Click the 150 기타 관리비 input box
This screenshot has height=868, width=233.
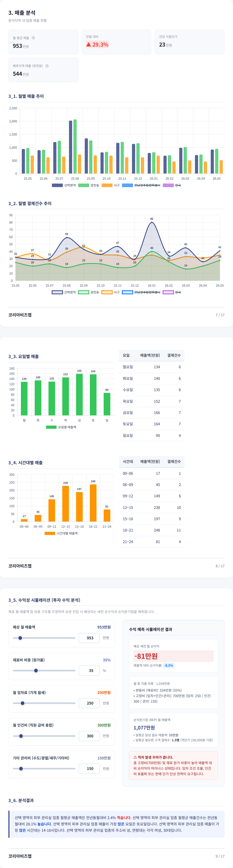click(x=89, y=769)
